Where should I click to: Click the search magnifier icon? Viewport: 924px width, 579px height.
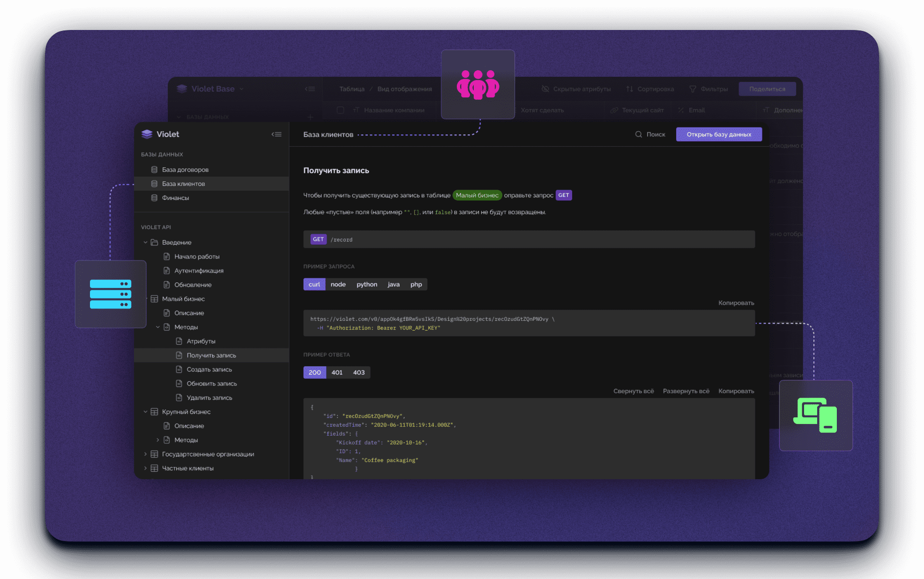pyautogui.click(x=638, y=134)
